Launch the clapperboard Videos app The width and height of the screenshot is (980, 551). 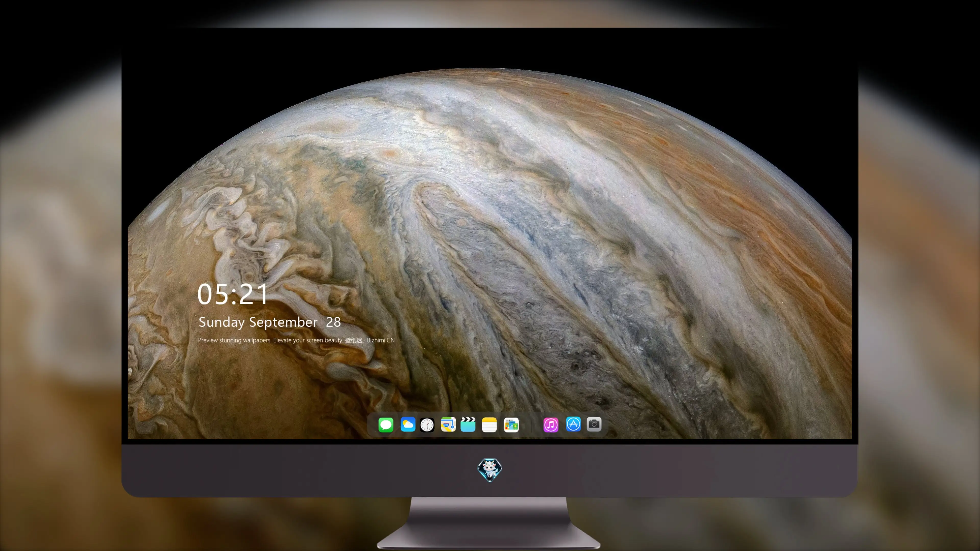point(468,424)
